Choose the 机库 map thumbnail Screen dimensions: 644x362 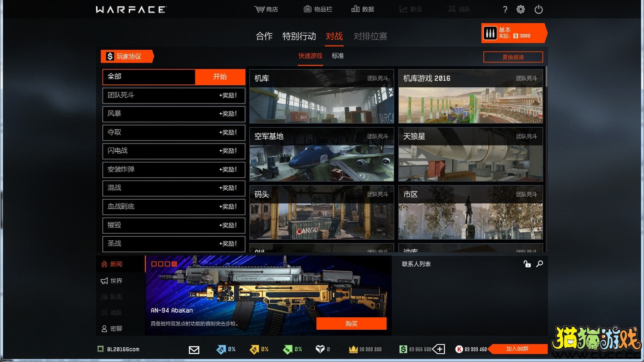coord(322,96)
